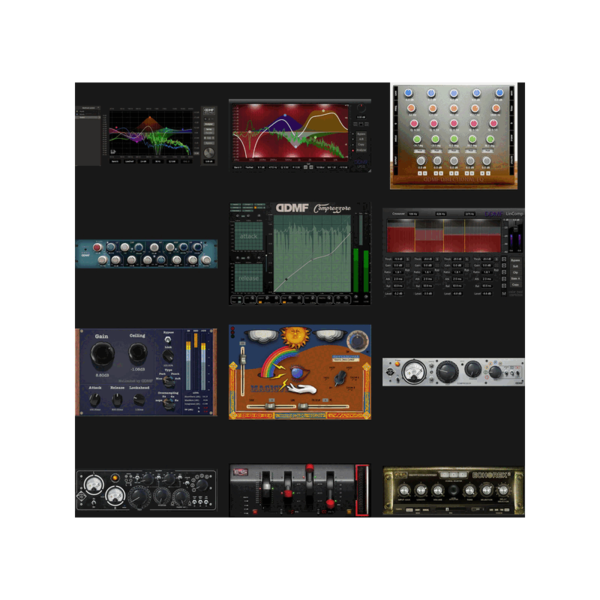
Task: Click the first band's S solo button in LinComp
Action: (408, 259)
